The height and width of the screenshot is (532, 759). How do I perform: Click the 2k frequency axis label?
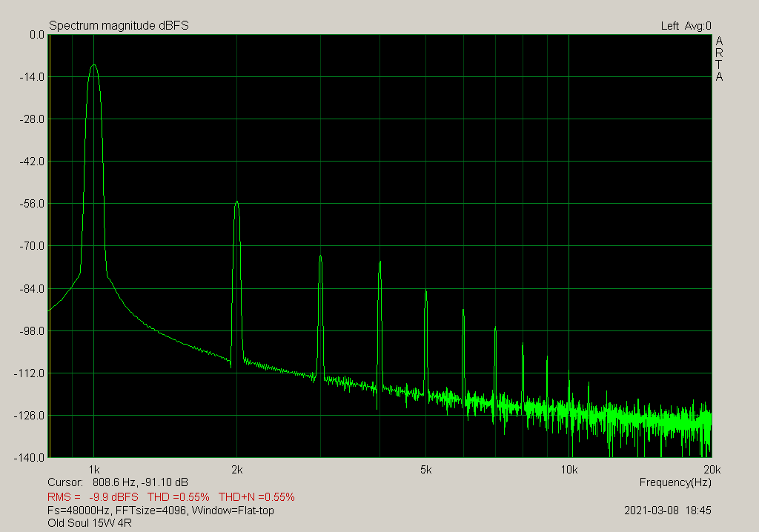[236, 470]
